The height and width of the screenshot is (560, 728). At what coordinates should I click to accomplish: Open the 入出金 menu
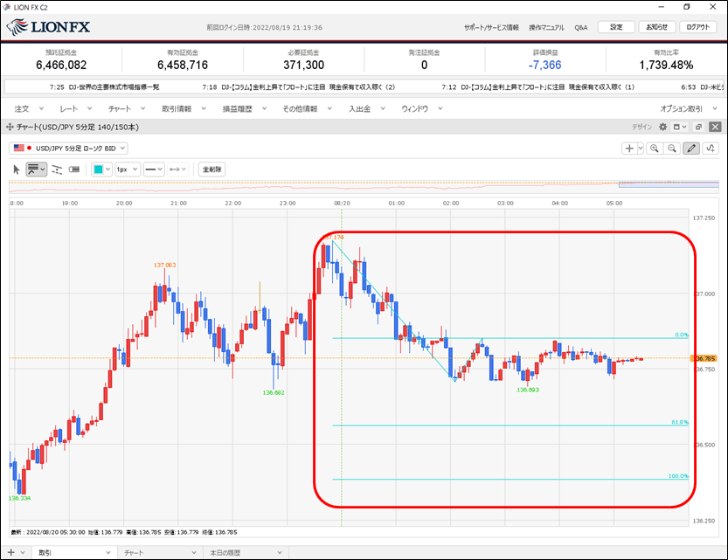(x=367, y=108)
